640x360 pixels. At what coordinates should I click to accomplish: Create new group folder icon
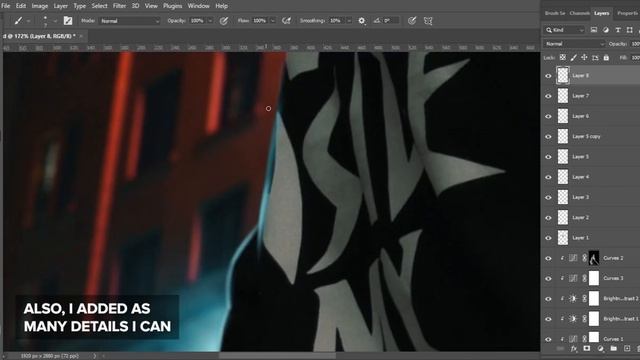pos(613,349)
